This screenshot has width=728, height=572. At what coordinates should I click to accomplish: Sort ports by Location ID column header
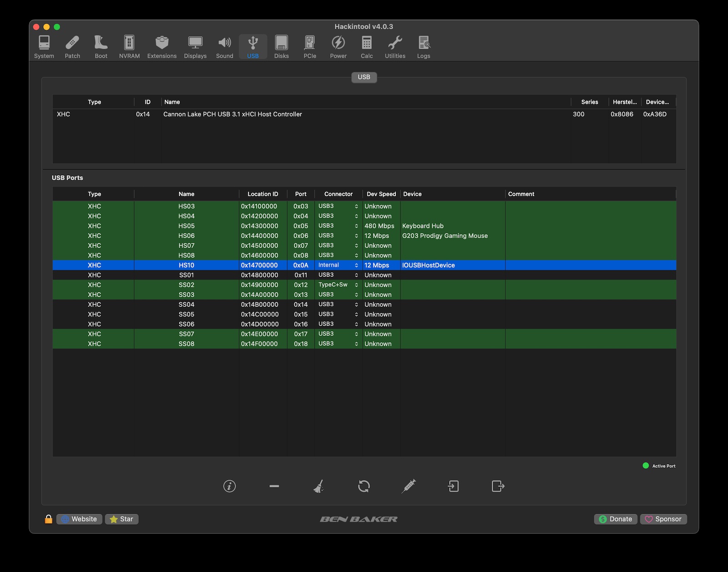pyautogui.click(x=263, y=194)
